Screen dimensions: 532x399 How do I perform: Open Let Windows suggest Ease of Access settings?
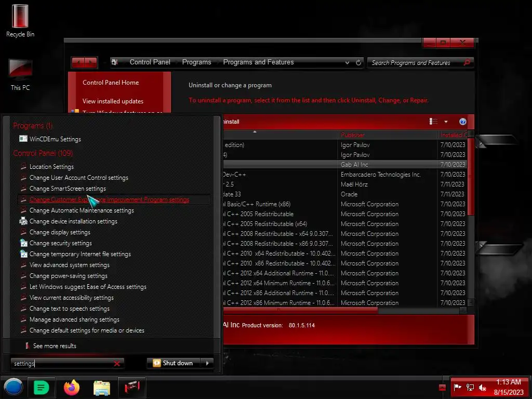88,287
